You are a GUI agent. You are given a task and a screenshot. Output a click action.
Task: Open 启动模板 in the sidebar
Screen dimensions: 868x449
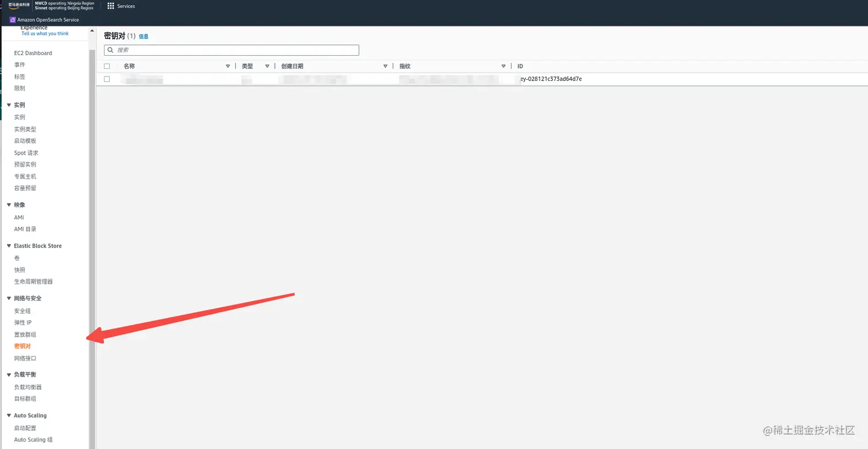click(25, 141)
